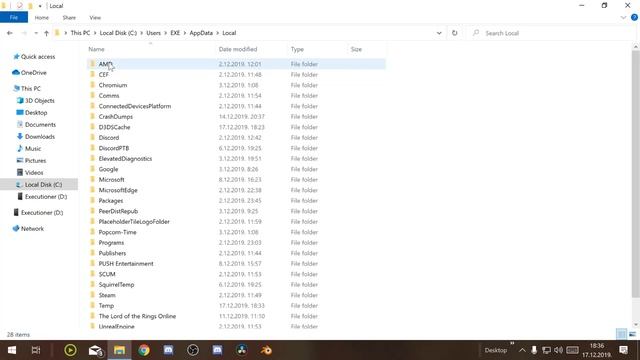Sort by the Name column header
The height and width of the screenshot is (360, 640).
[97, 49]
